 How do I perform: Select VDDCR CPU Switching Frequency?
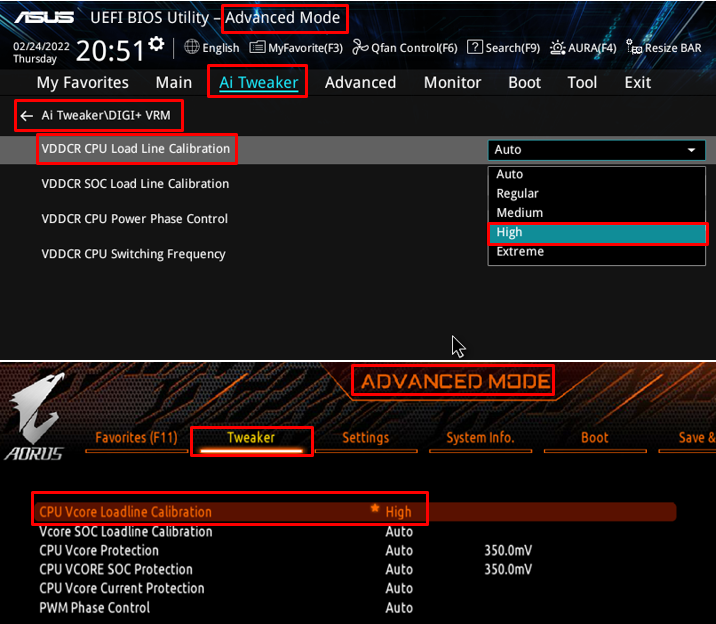click(x=133, y=254)
